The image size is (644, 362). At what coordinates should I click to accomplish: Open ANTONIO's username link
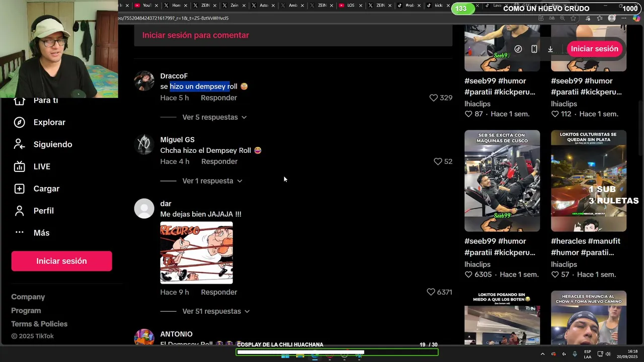[176, 334]
